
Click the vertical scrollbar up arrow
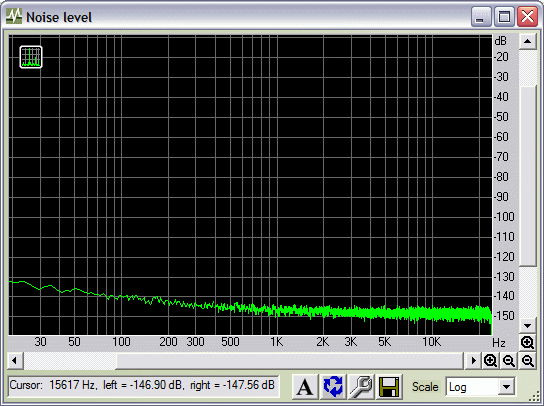528,42
